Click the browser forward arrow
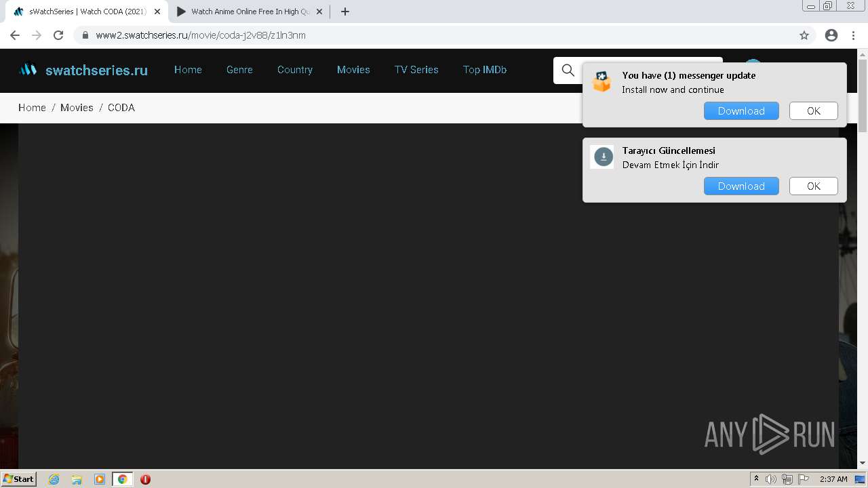 tap(37, 35)
